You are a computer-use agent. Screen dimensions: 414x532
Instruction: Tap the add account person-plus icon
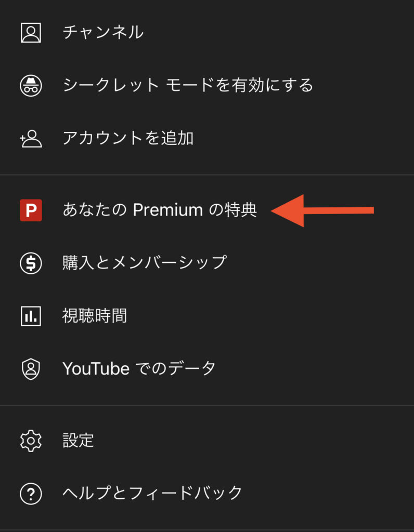coord(31,138)
